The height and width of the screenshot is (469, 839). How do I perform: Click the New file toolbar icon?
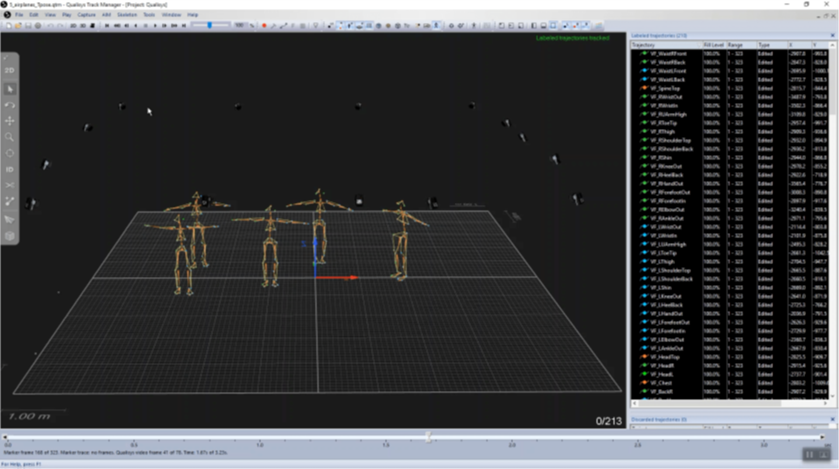coord(9,26)
